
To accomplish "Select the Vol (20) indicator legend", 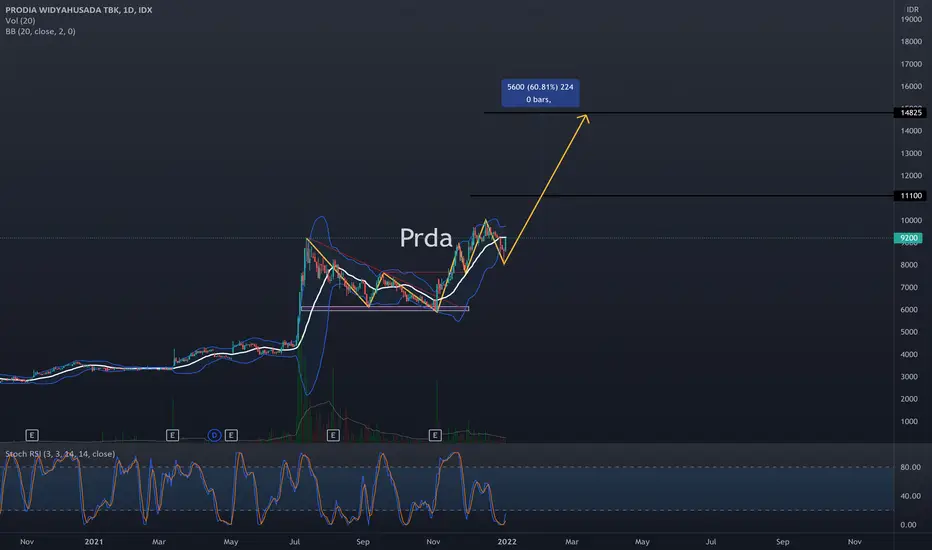I will (x=20, y=21).
